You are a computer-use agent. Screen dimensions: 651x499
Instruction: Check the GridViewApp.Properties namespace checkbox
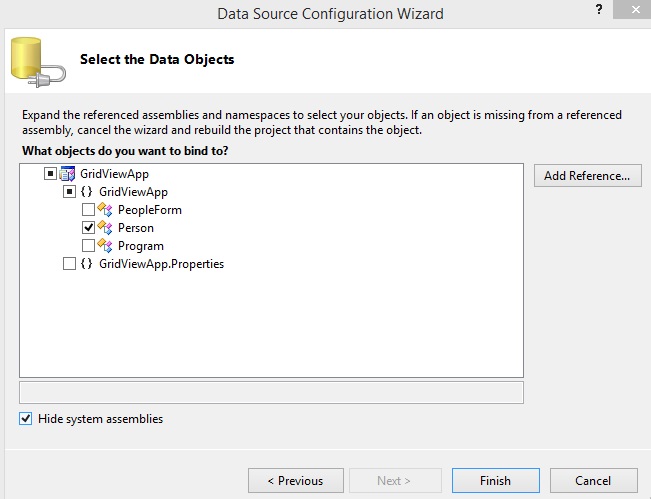[x=69, y=264]
